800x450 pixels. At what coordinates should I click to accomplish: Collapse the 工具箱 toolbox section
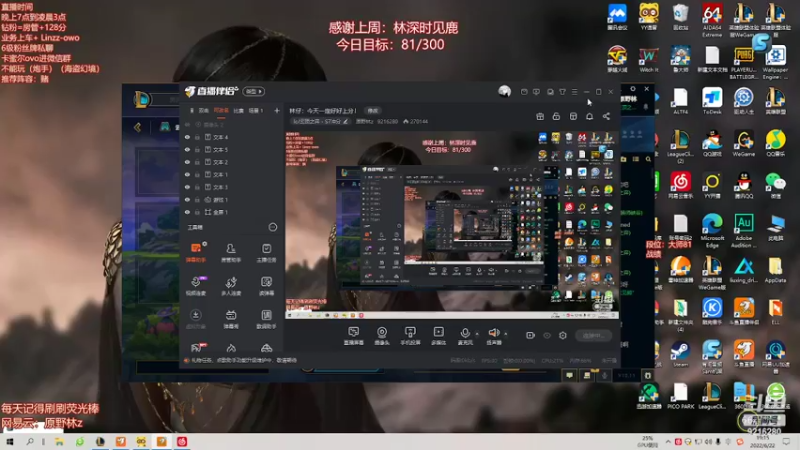(273, 227)
